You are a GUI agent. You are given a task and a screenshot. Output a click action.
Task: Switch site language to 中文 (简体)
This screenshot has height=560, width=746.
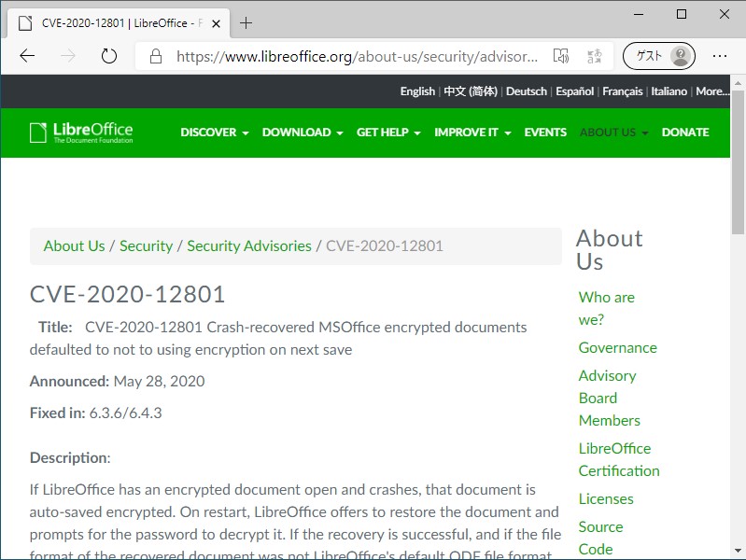click(x=471, y=91)
